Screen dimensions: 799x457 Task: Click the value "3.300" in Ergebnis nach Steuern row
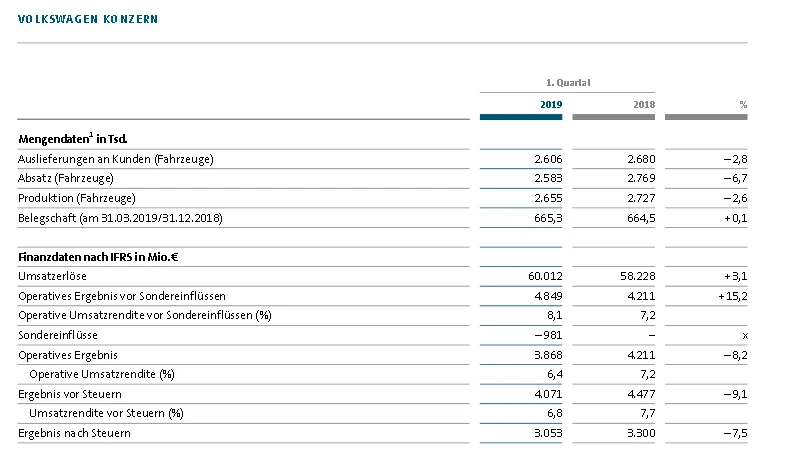(641, 433)
